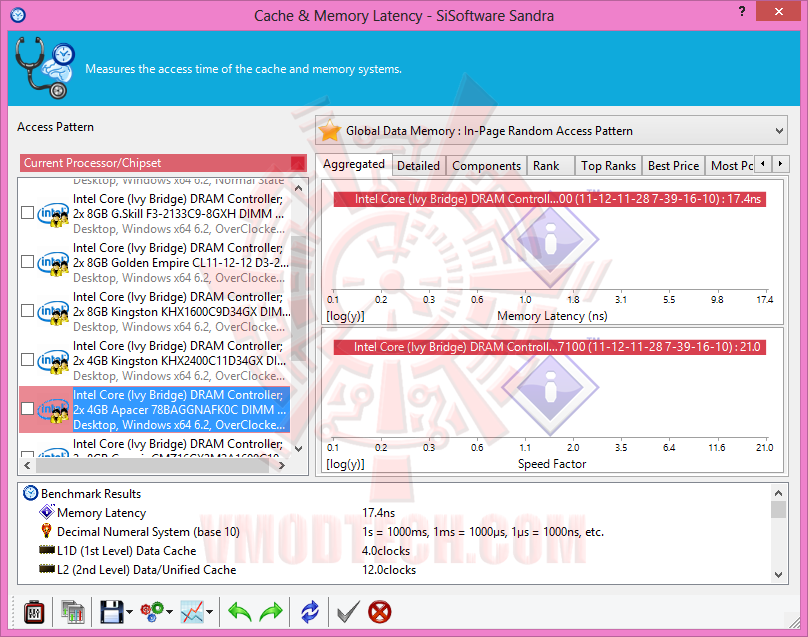This screenshot has height=637, width=808.
Task: Open the options gears dropdown arrow
Action: tap(170, 612)
